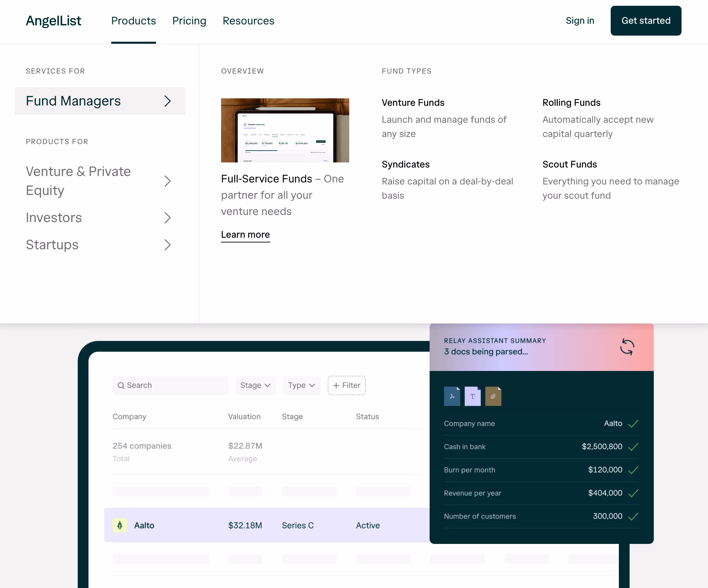
Task: Open the PDF document icon
Action: pos(452,396)
